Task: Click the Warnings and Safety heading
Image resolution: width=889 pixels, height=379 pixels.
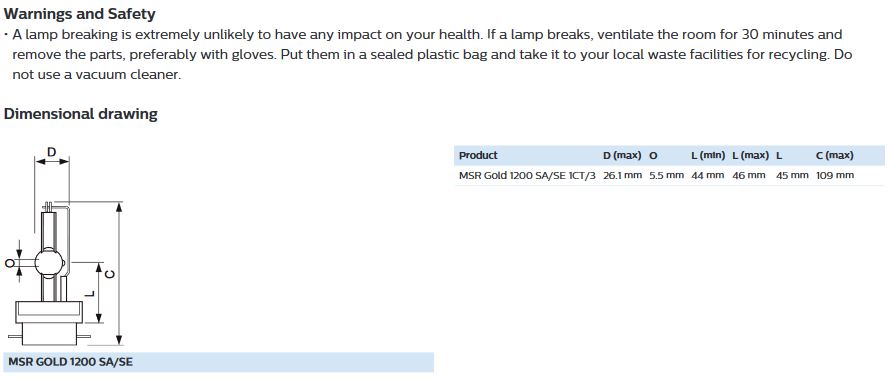Action: pos(79,14)
